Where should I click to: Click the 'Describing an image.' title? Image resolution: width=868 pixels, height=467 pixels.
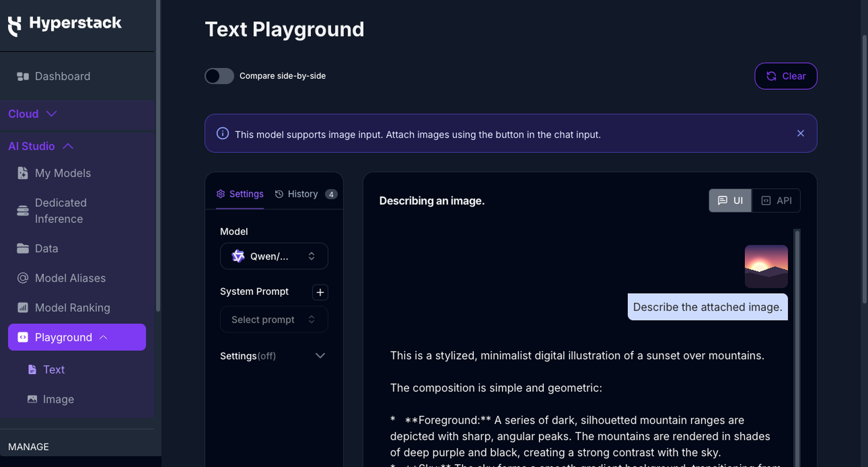pos(432,201)
